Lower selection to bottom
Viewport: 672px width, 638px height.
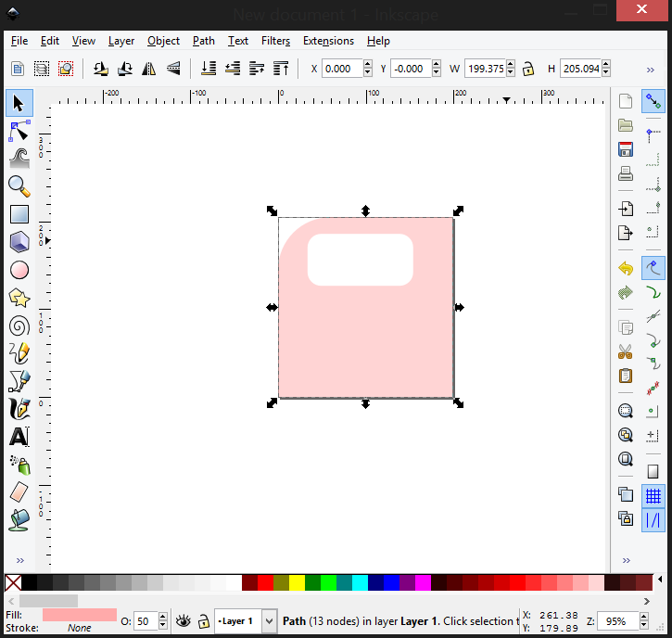tap(209, 69)
